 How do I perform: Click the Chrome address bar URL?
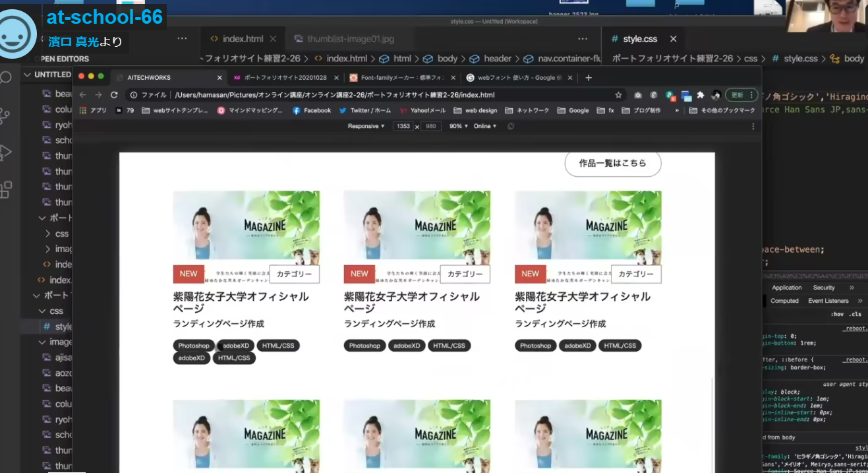coord(335,95)
